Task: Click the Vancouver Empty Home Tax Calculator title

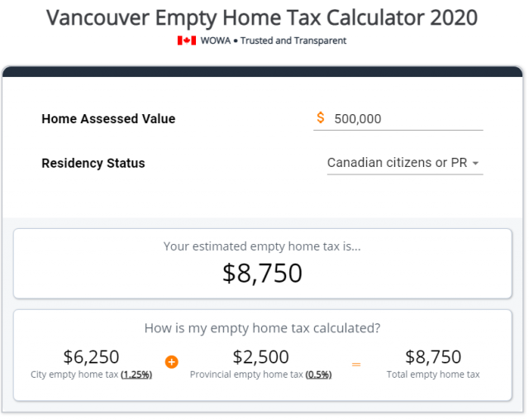Action: pos(262,17)
